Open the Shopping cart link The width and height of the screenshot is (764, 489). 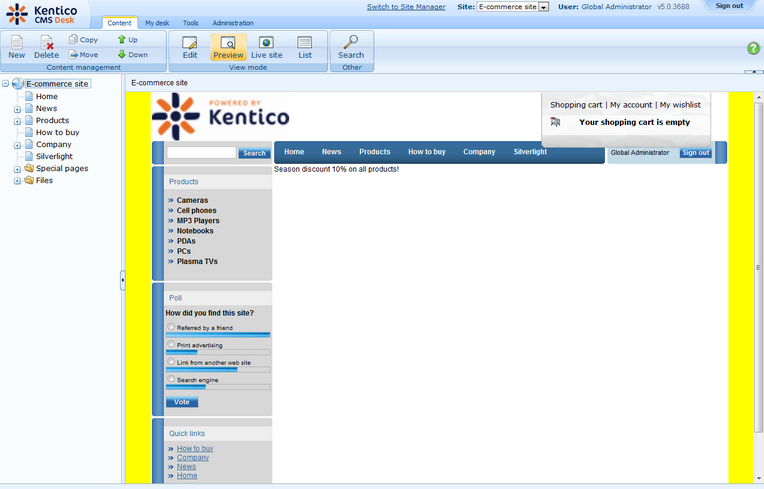pos(576,105)
